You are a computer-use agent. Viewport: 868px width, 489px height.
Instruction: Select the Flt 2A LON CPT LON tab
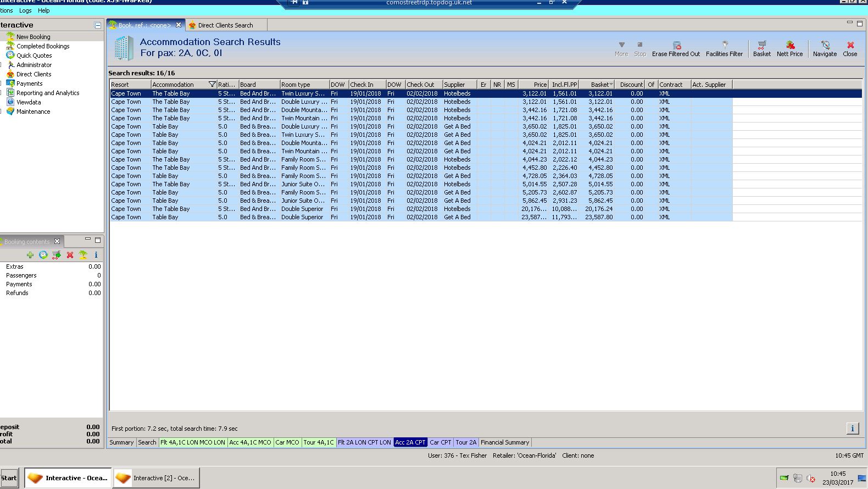click(x=364, y=442)
